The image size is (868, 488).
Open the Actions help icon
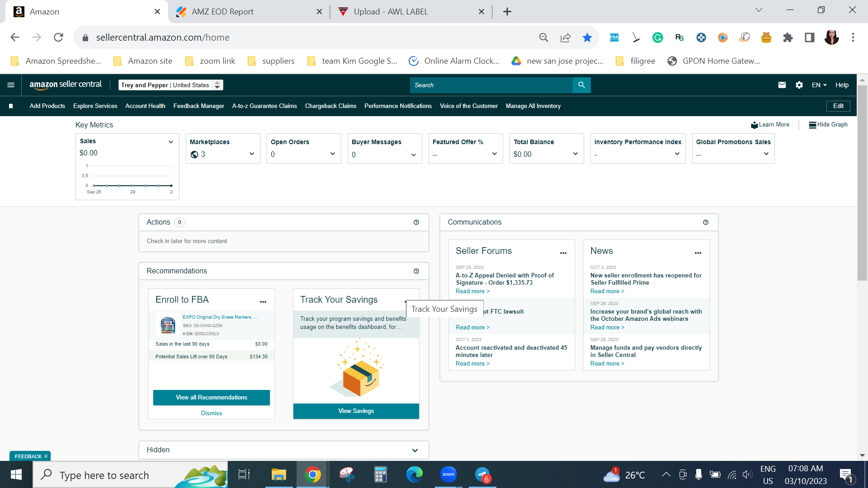point(416,222)
